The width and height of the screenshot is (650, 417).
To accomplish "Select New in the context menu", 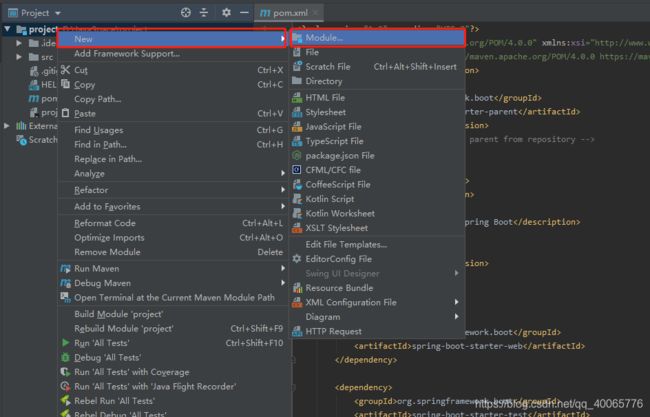I will 172,39.
